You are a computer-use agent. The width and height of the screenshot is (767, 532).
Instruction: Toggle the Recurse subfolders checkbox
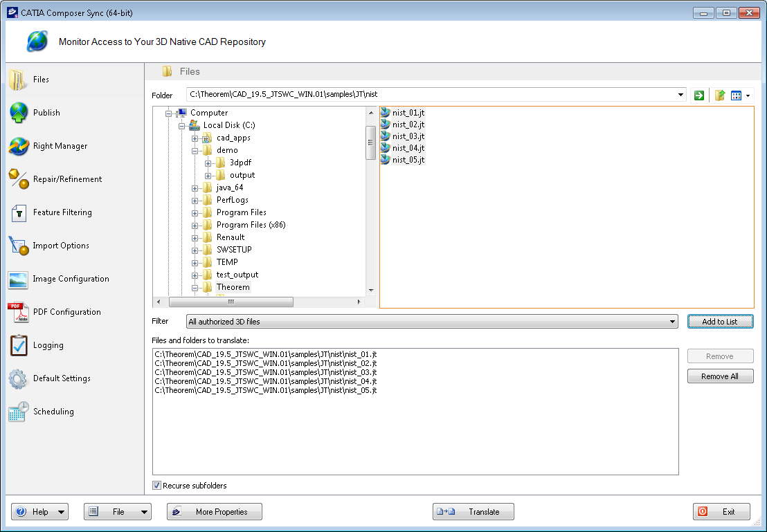click(x=156, y=486)
